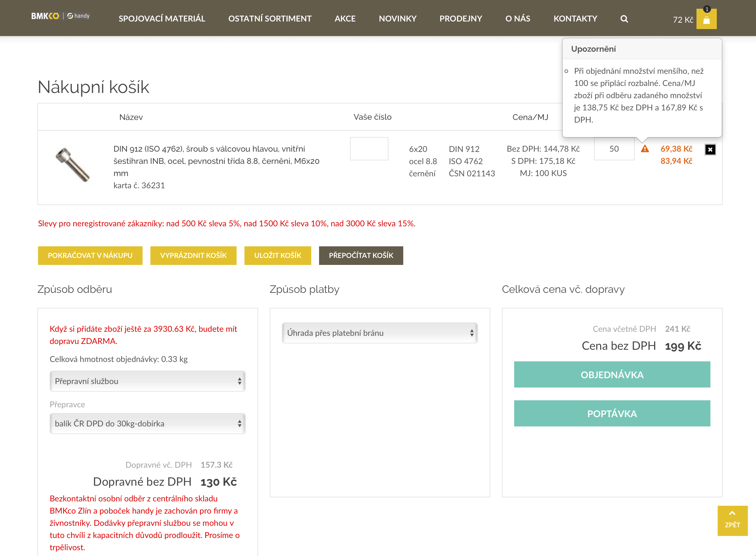Click the Objednávka button
The image size is (756, 556).
[612, 375]
